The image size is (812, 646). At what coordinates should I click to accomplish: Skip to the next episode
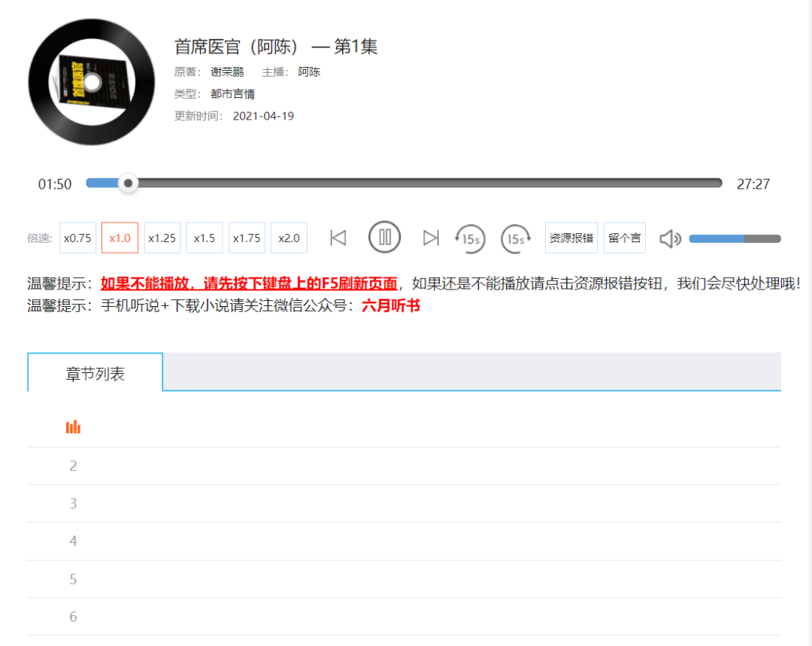(x=431, y=237)
